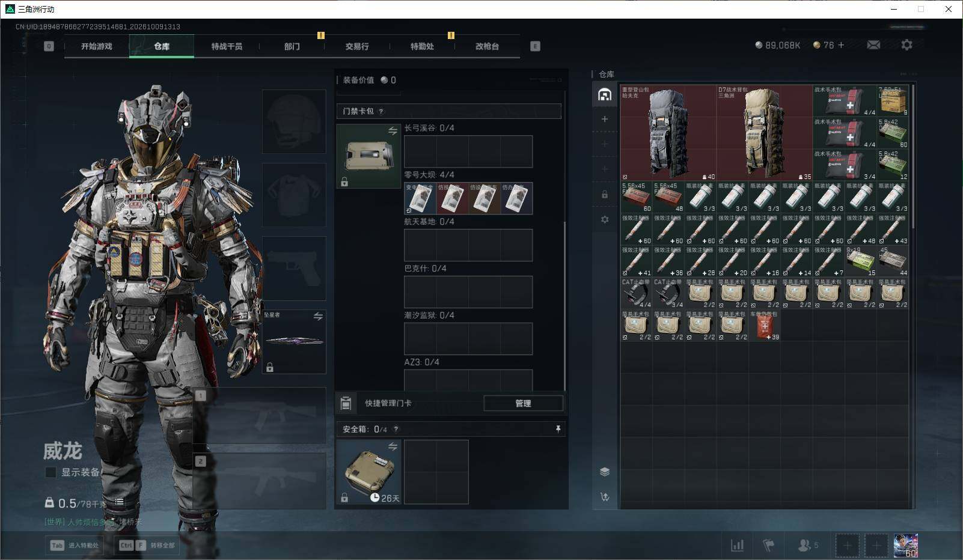The height and width of the screenshot is (560, 963).
Task: Select the main warehouse home icon
Action: (x=605, y=94)
